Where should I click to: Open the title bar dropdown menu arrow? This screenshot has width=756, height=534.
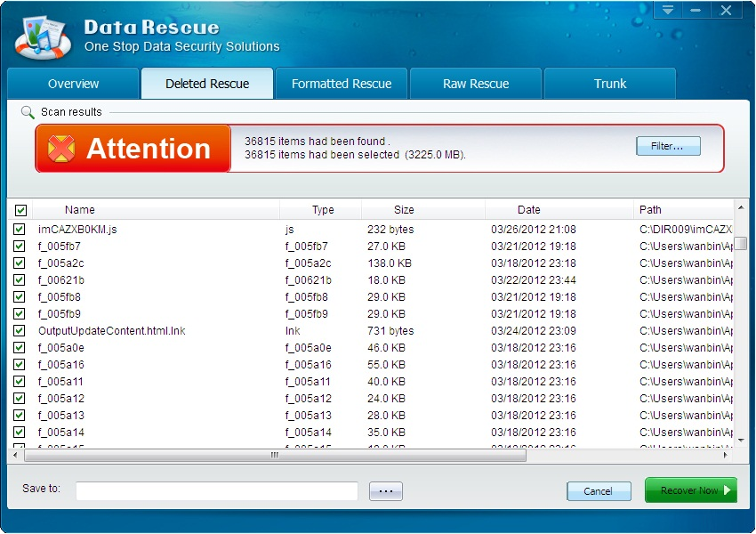[667, 11]
